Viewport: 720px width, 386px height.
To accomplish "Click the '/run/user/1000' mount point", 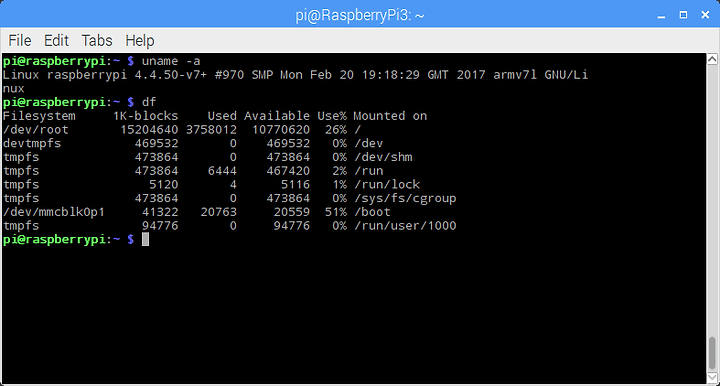I will click(x=405, y=226).
